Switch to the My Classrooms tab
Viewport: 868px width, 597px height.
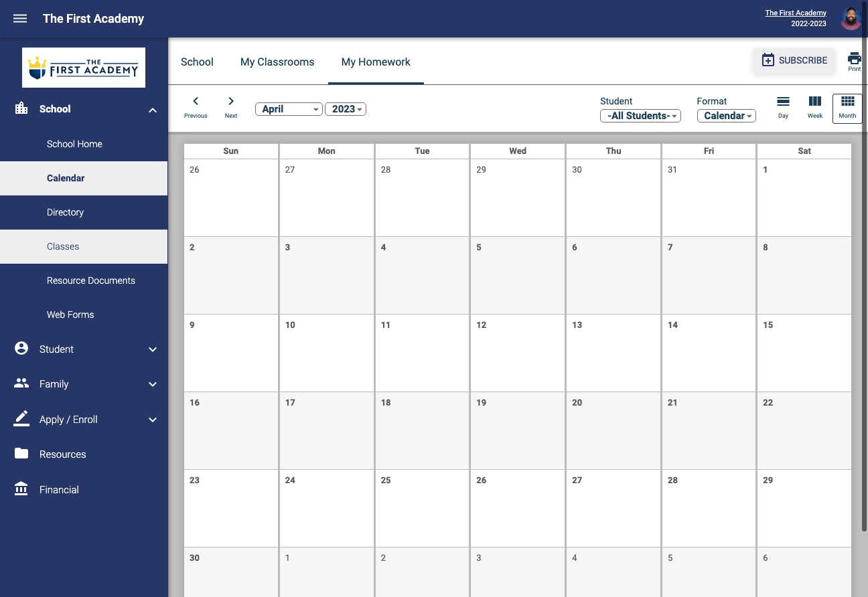coord(277,62)
